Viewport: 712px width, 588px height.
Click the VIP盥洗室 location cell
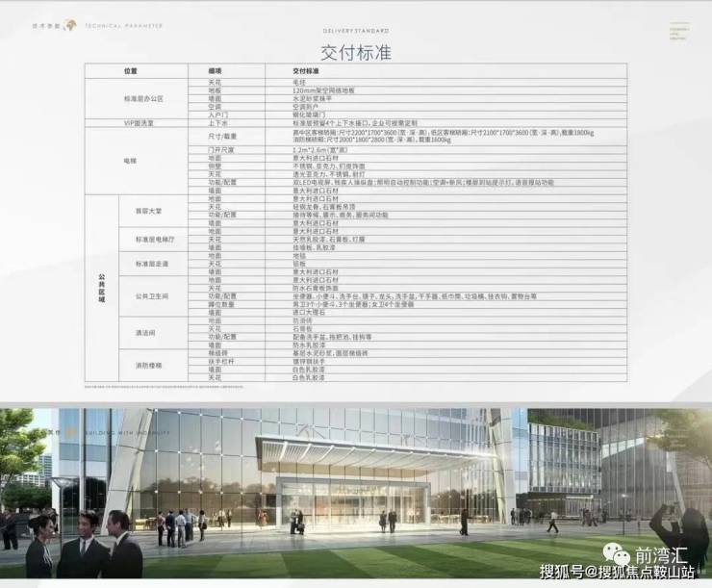(139, 123)
